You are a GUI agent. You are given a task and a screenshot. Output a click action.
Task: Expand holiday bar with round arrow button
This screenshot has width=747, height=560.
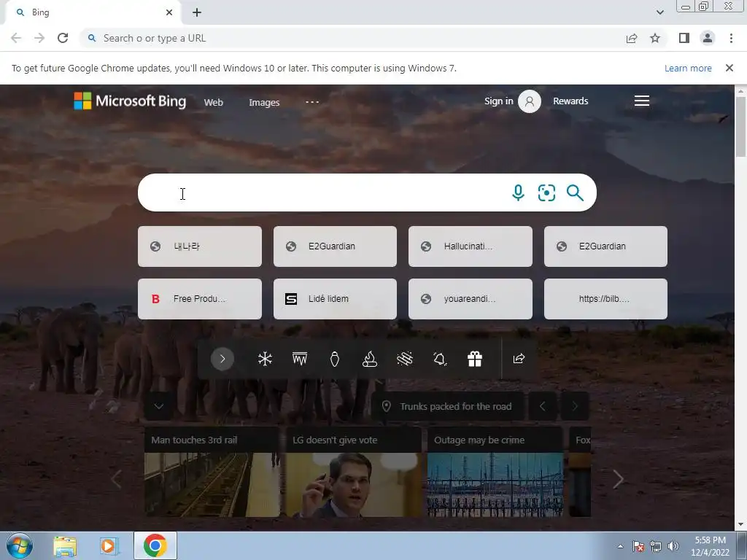coord(222,359)
